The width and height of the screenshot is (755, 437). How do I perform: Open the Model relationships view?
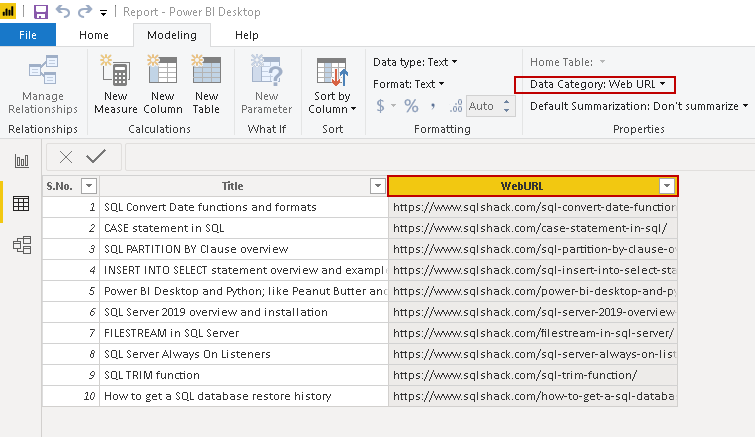click(x=21, y=245)
